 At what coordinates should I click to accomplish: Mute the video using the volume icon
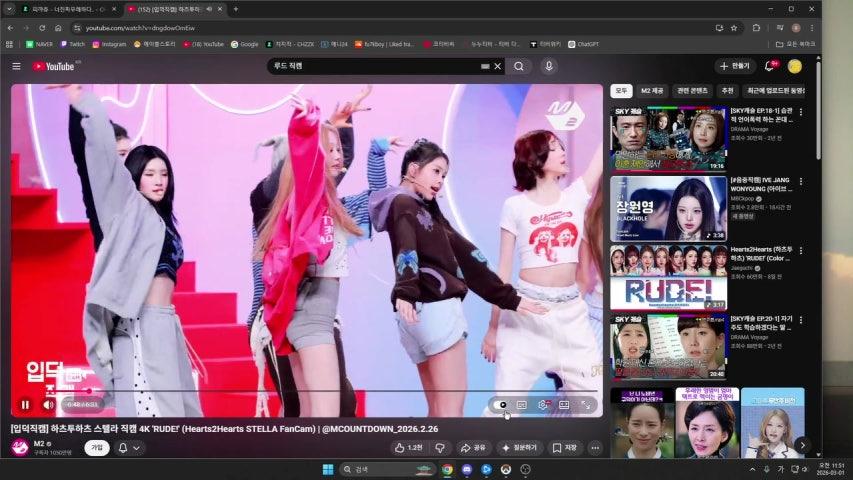47,405
